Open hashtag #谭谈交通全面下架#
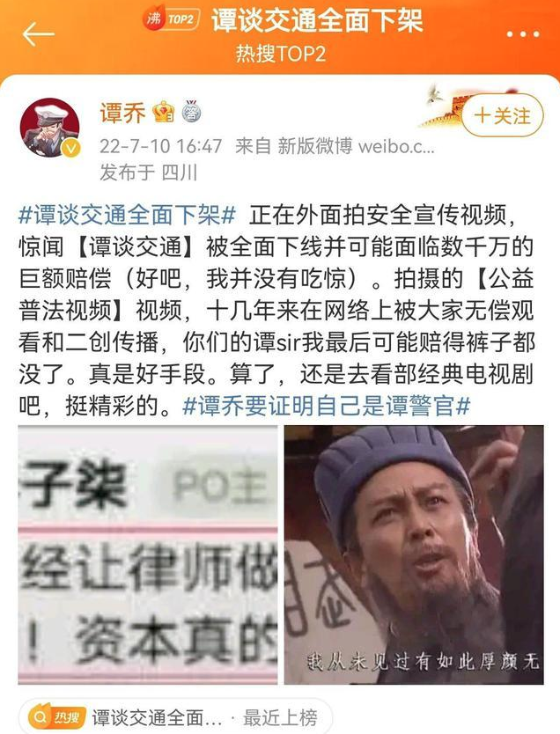560x734 pixels. (127, 216)
